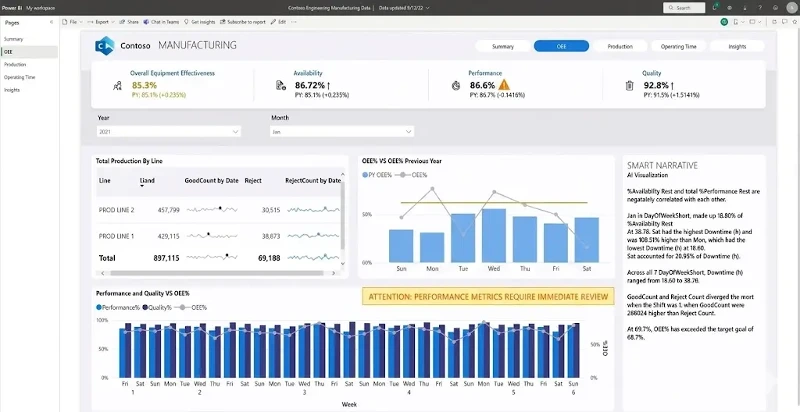
Task: Click the Sat bar in OEE% chart
Action: pyautogui.click(x=587, y=240)
